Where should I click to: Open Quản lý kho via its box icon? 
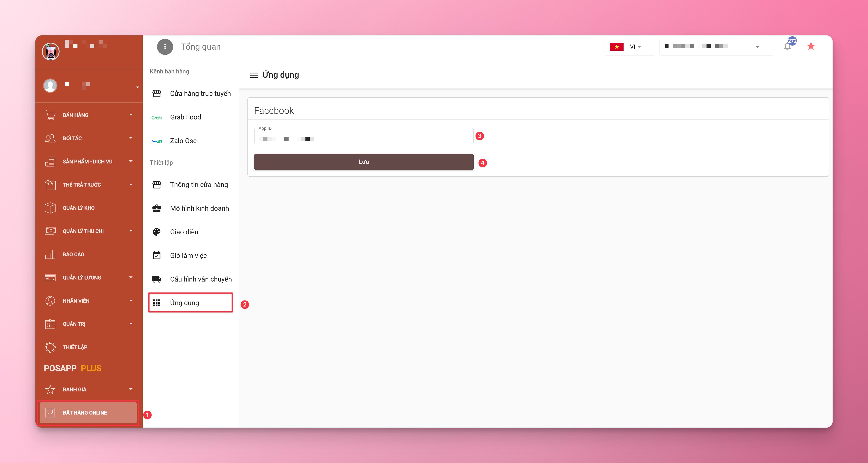[50, 208]
